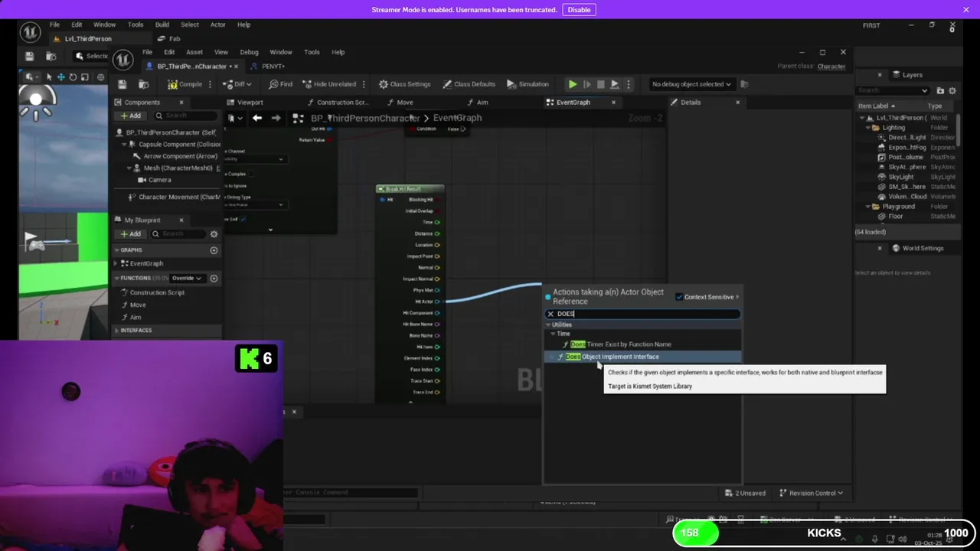The width and height of the screenshot is (980, 551).
Task: Close the EventGraph tab
Action: tap(613, 103)
